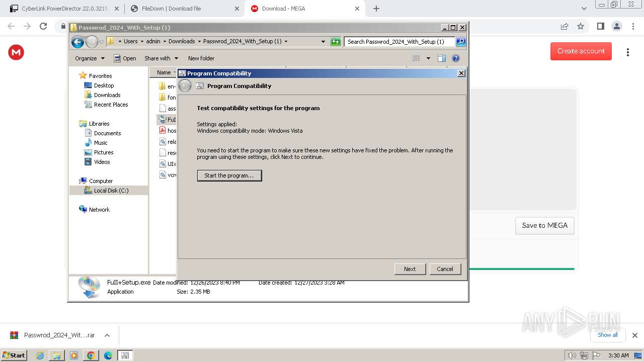The height and width of the screenshot is (362, 644).
Task: Open the views dropdown arrow
Action: click(x=428, y=58)
